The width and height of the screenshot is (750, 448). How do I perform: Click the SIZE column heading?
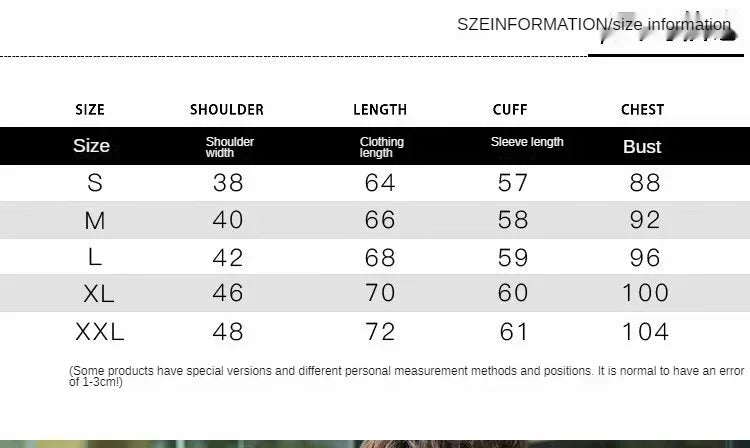tap(90, 109)
